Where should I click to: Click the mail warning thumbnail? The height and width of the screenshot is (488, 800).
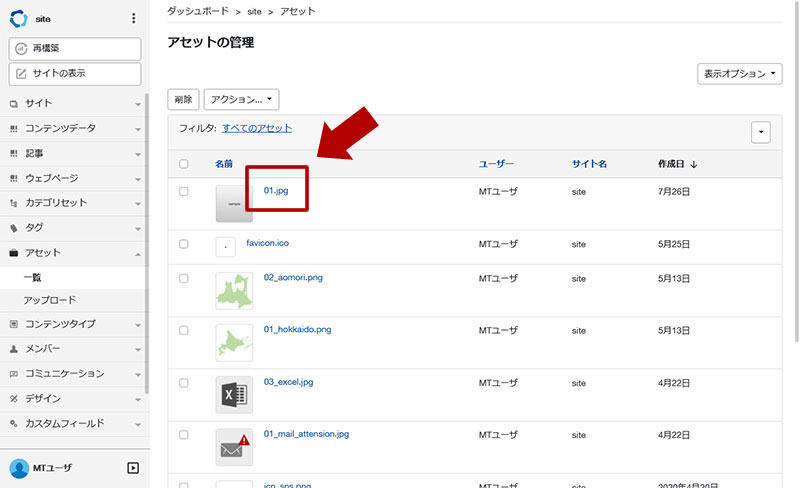pyautogui.click(x=234, y=447)
